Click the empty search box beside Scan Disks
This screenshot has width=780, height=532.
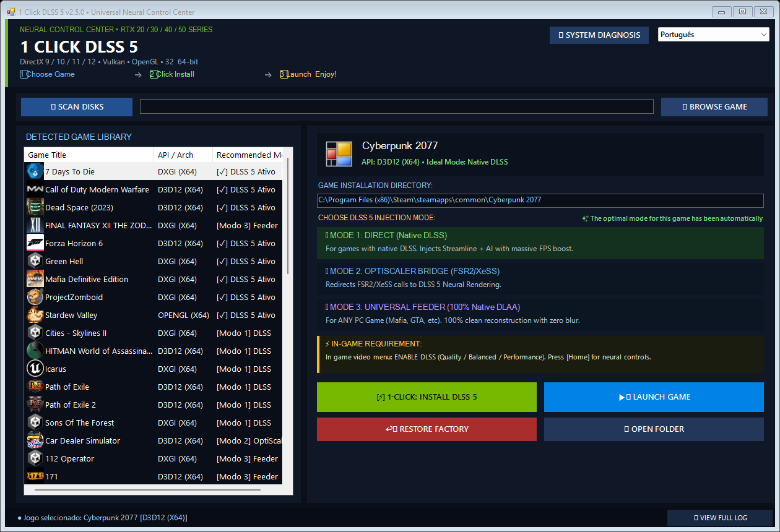(x=397, y=106)
